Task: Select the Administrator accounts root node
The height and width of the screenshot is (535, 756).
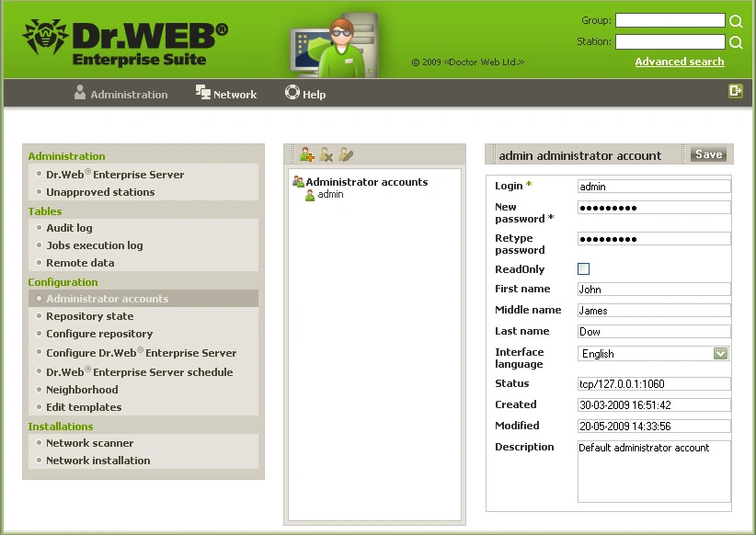Action: 366,182
